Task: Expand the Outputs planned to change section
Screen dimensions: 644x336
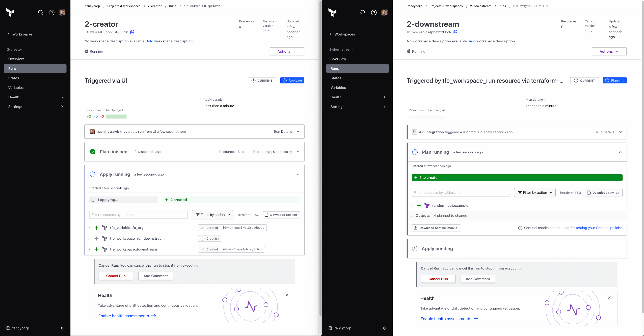Action: coord(412,215)
